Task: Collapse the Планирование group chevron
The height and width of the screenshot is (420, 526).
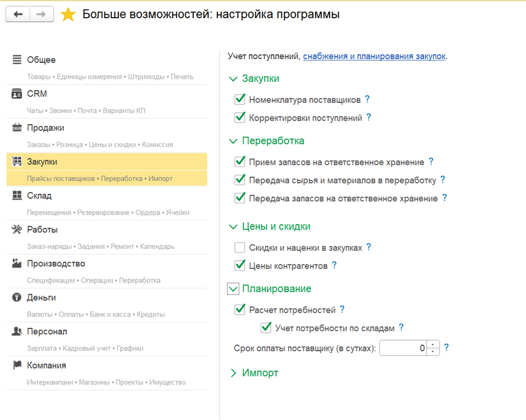Action: point(233,289)
